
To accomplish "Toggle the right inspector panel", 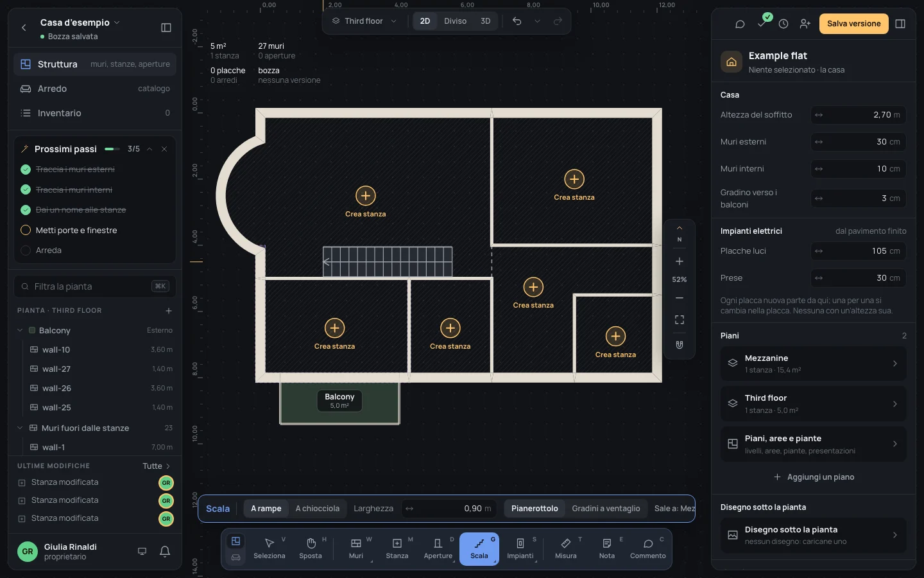I will coord(900,24).
